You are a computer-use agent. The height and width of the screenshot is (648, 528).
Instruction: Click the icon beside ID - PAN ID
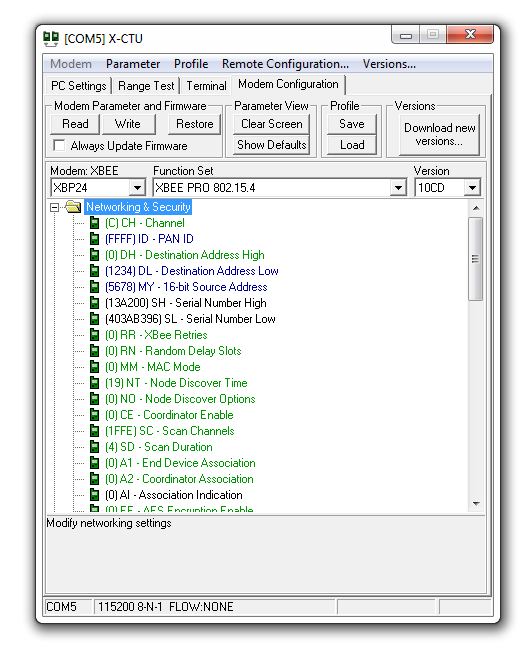pyautogui.click(x=95, y=239)
